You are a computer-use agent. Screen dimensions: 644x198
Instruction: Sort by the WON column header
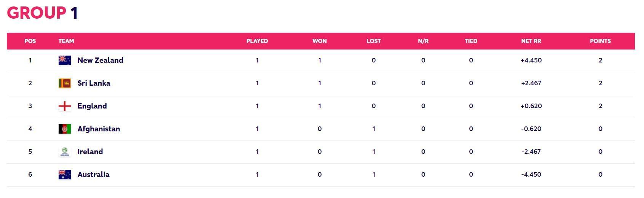pyautogui.click(x=319, y=41)
